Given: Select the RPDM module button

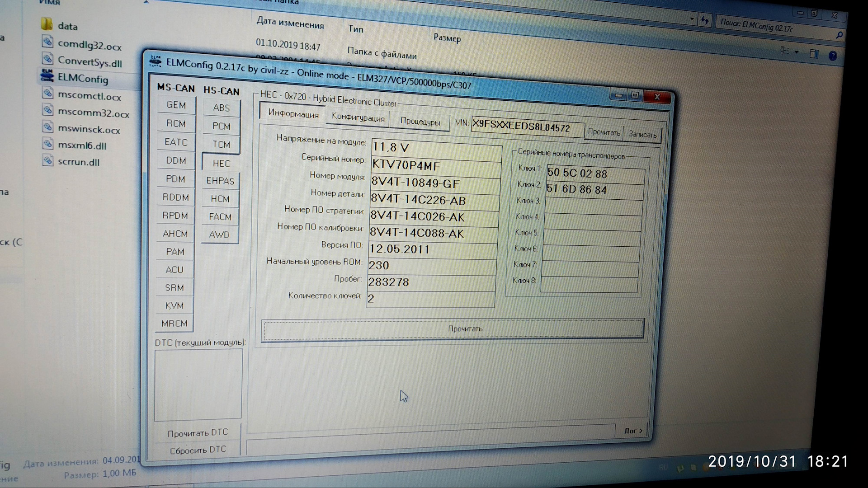Looking at the screenshot, I should 175,216.
